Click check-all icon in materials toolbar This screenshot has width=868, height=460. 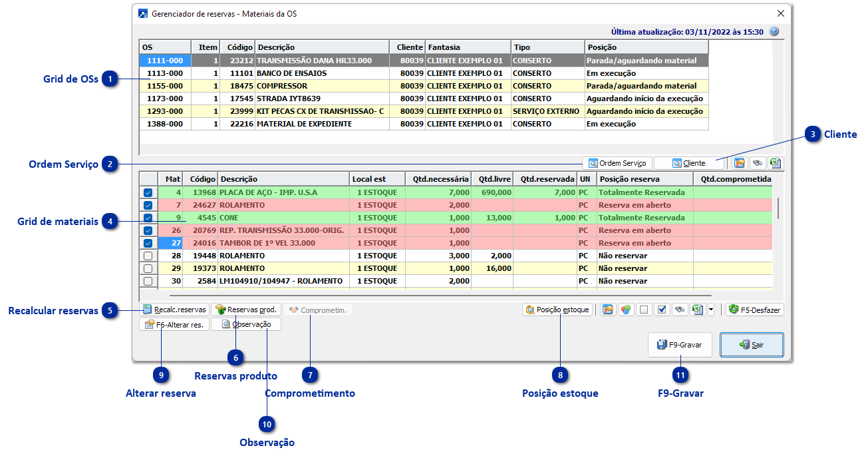(x=661, y=310)
